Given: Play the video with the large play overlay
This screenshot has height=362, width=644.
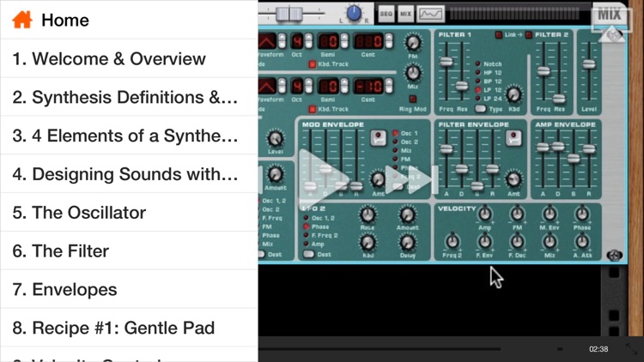Looking at the screenshot, I should click(325, 179).
